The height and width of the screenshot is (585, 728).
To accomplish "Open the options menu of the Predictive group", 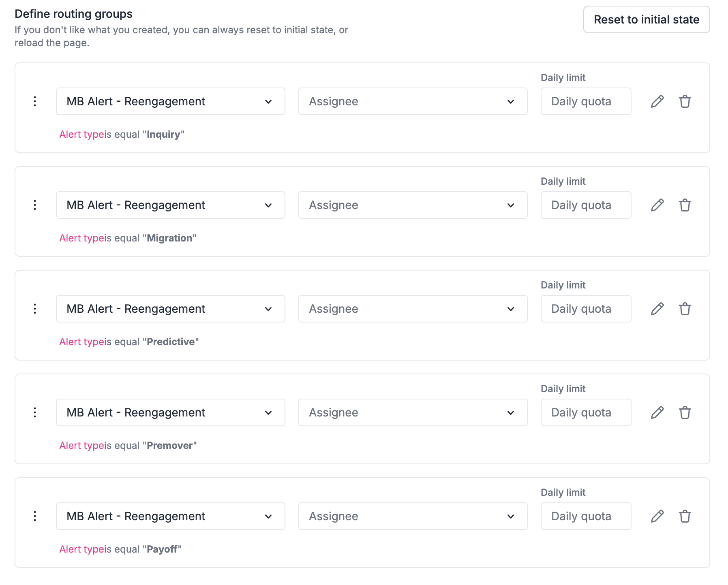I will click(35, 309).
